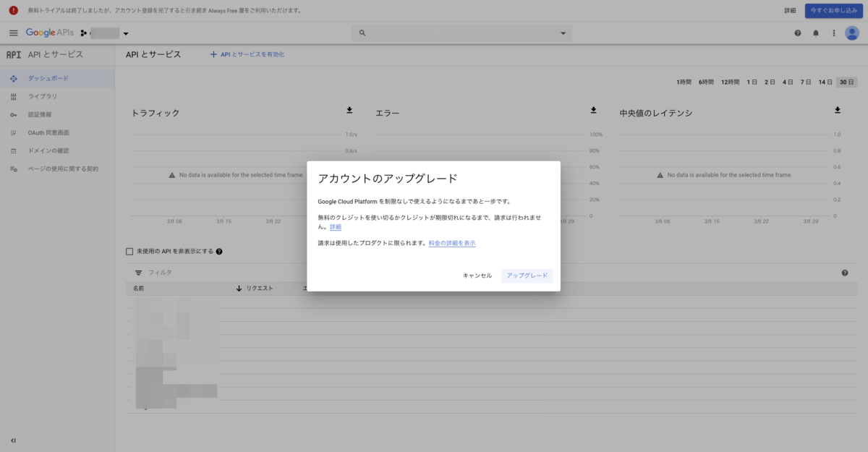Collapse the left sidebar panel
The height and width of the screenshot is (452, 868).
[x=13, y=440]
